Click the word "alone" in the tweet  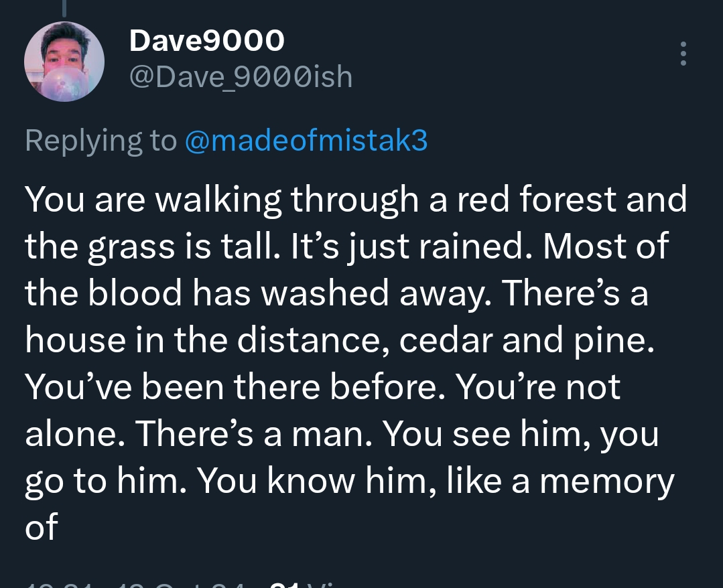[x=74, y=434]
